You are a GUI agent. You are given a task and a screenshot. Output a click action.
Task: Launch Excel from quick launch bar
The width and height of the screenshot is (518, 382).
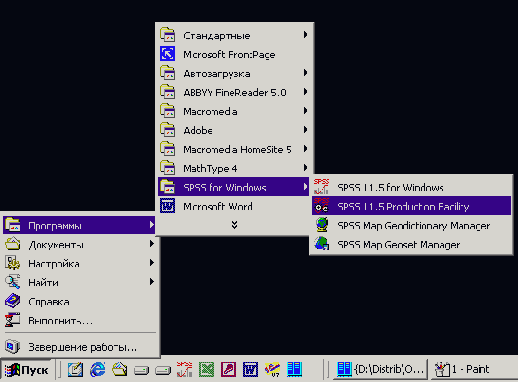[206, 369]
